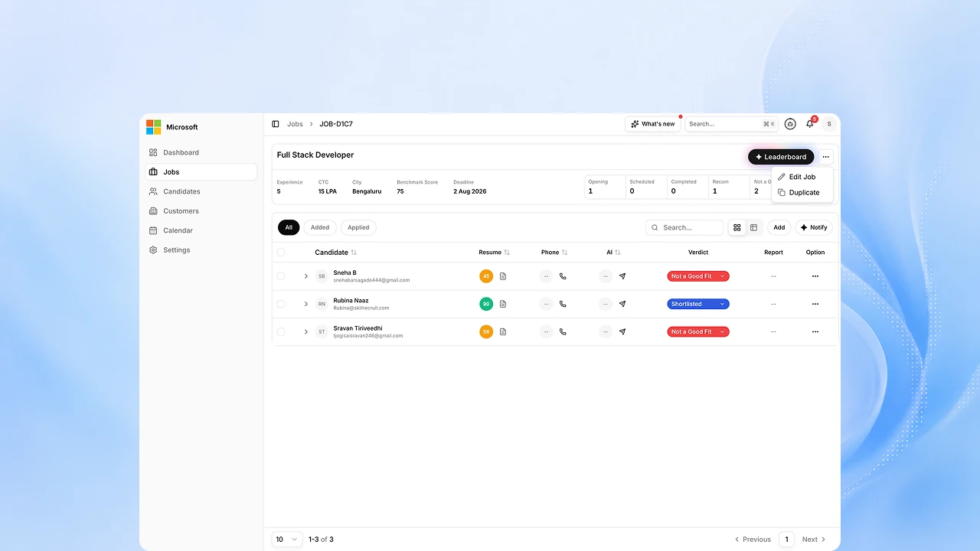Image resolution: width=980 pixels, height=551 pixels.
Task: Focus the candidate Search field
Action: tap(684, 227)
